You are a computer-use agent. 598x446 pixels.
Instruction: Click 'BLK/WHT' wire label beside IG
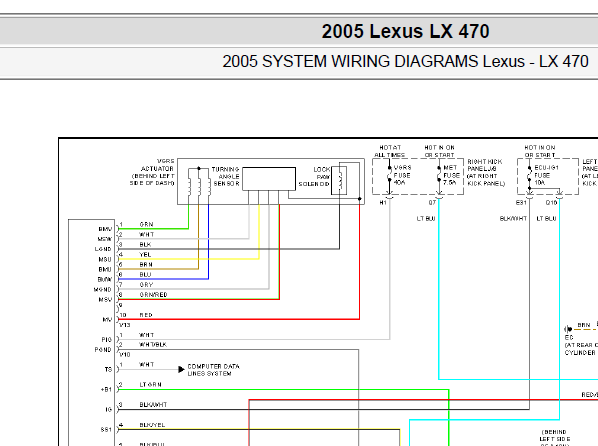click(x=153, y=405)
